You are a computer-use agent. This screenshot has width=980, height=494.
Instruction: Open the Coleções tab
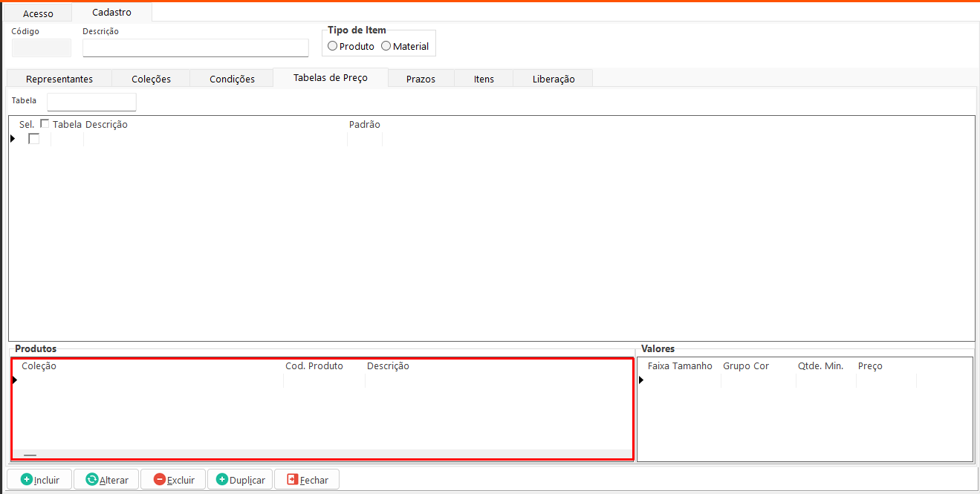pos(151,79)
